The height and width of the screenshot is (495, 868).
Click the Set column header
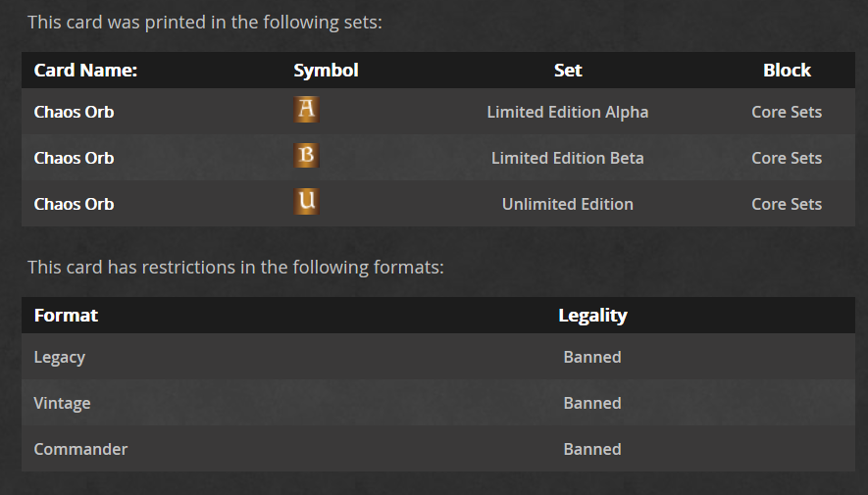pyautogui.click(x=567, y=71)
